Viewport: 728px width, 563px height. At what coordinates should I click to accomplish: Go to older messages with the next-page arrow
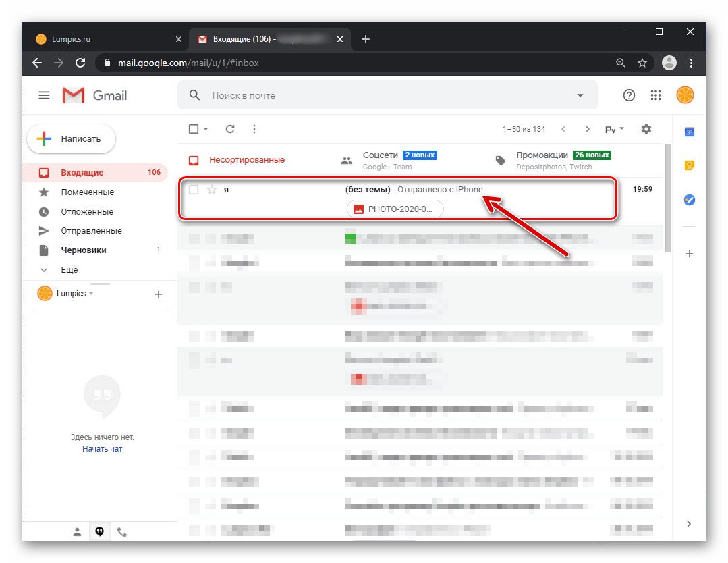(587, 129)
